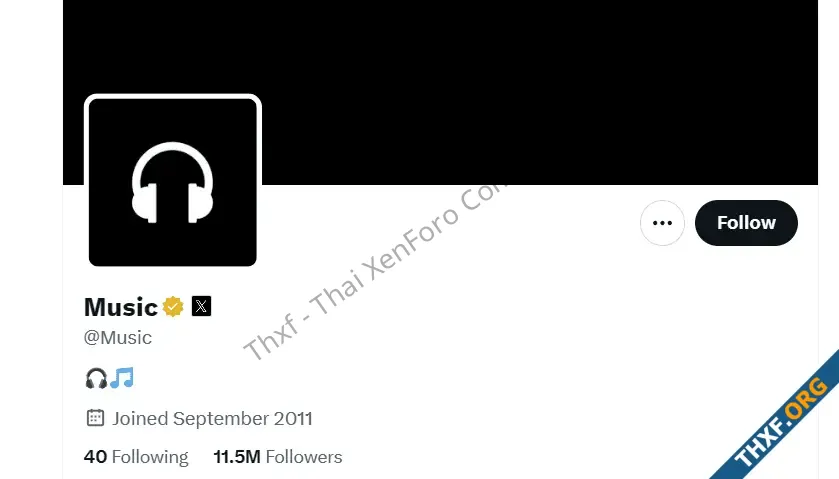Click the 11.5M follower count number

pos(237,457)
